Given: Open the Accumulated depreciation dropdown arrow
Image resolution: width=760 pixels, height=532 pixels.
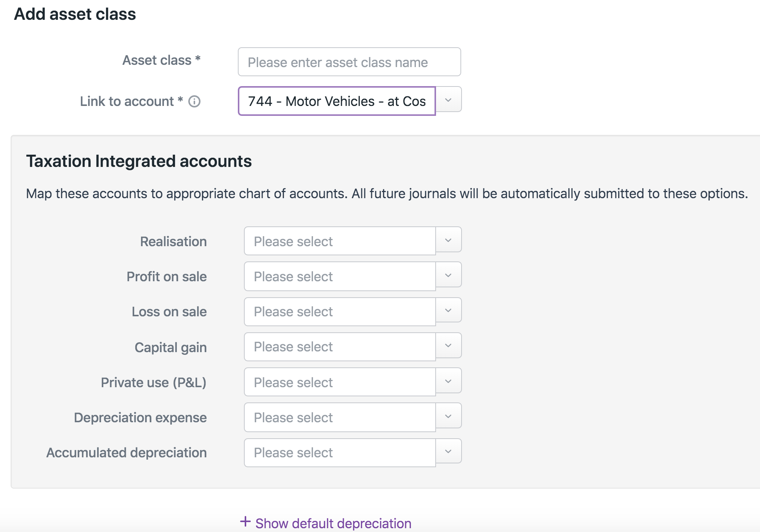Looking at the screenshot, I should tap(448, 451).
